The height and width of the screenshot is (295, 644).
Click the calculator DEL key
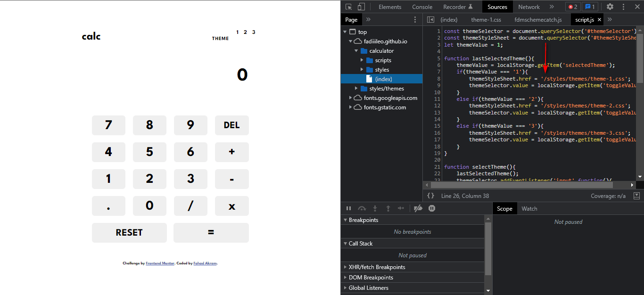[232, 125]
